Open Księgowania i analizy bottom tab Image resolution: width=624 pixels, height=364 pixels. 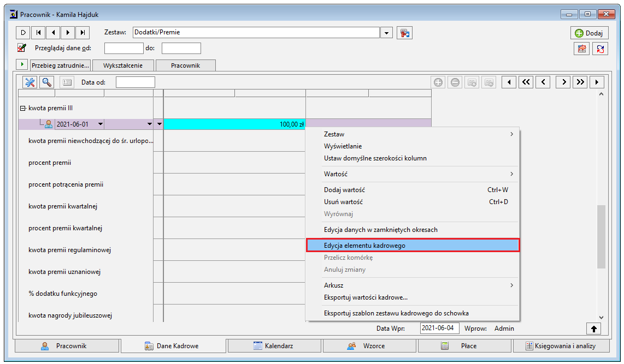tap(561, 346)
